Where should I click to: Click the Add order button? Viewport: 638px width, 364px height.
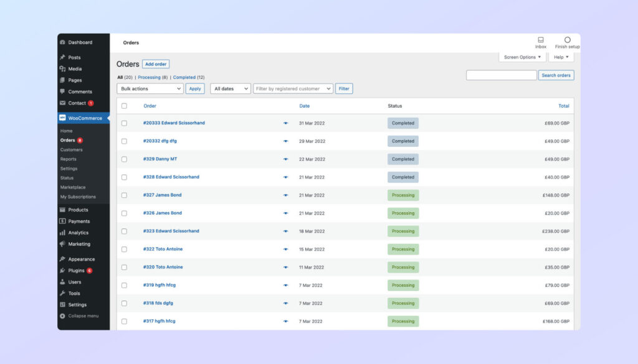point(155,63)
